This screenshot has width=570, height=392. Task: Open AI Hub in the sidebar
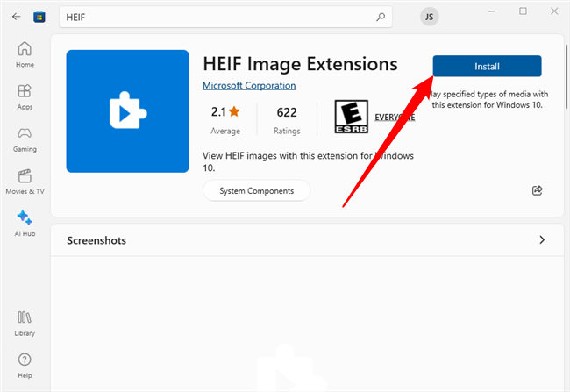(25, 224)
